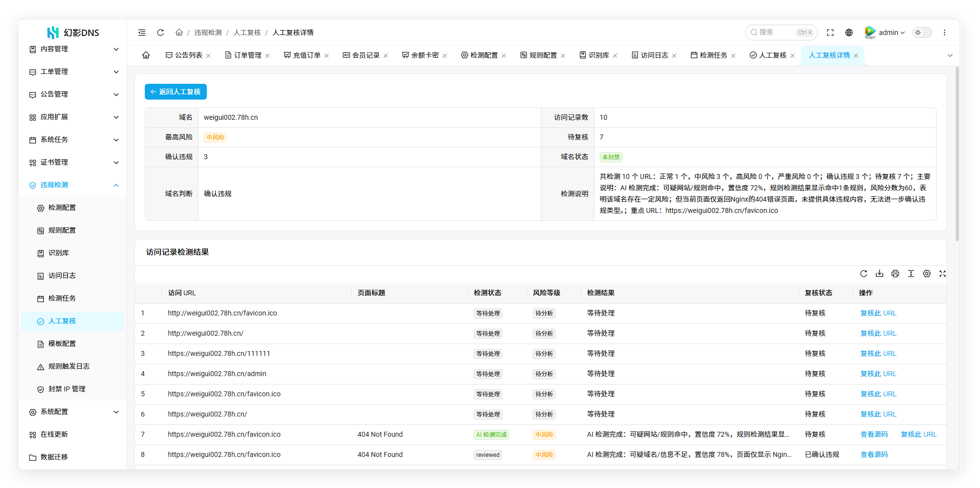Open 检测配置 in sidebar
Viewport: 980px width, 488px height.
(73, 208)
